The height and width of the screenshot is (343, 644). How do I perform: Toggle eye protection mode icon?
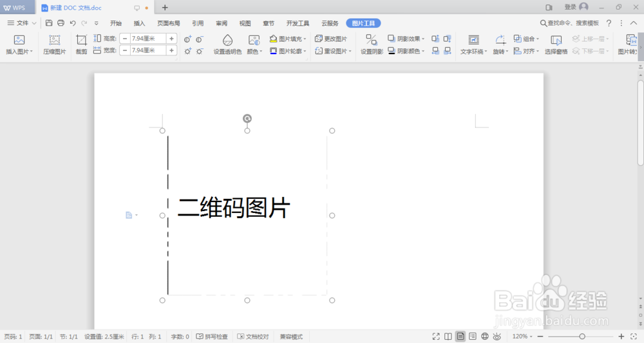(497, 337)
